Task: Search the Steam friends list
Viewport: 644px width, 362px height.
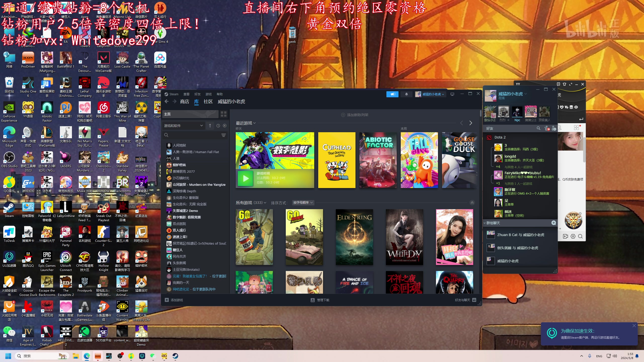Action: tap(538, 128)
